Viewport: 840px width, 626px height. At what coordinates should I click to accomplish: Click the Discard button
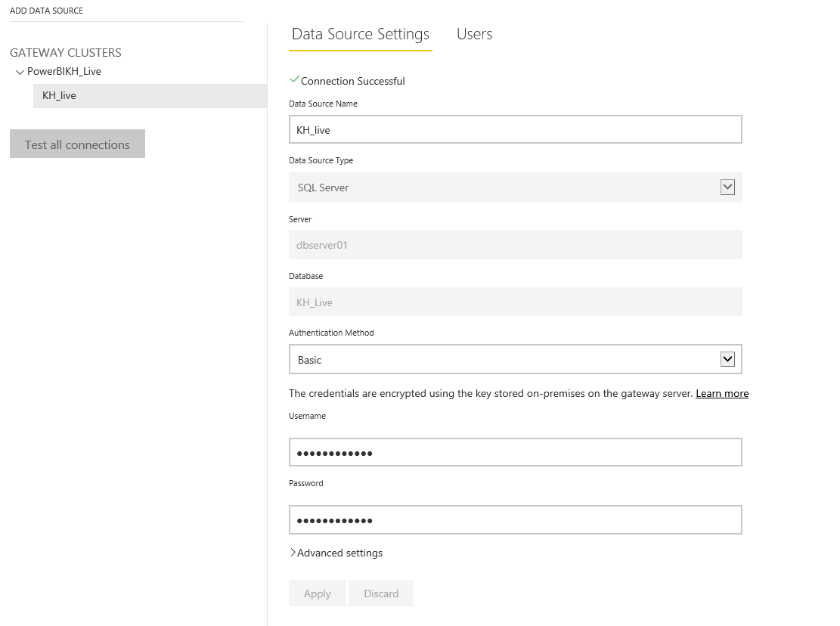click(381, 593)
